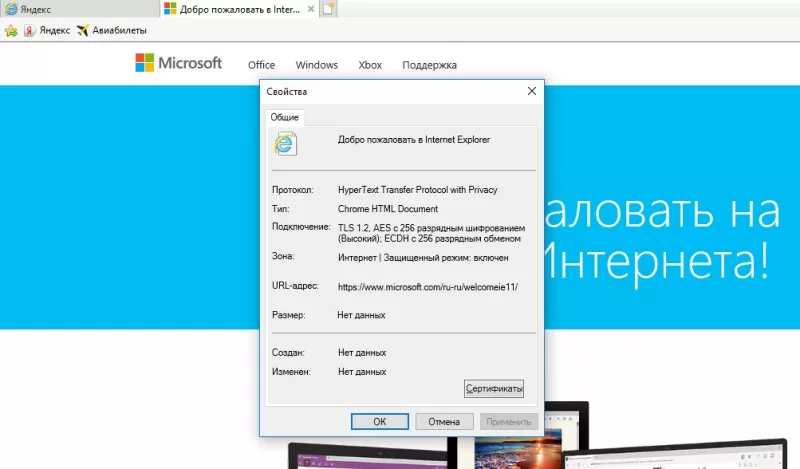Click the Internet Explorer page icon in dialog
Screen dimensions: 800x469
(285, 143)
